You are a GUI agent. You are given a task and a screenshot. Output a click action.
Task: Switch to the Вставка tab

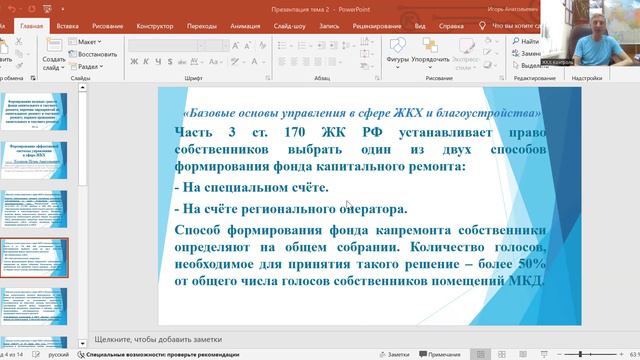click(x=67, y=26)
